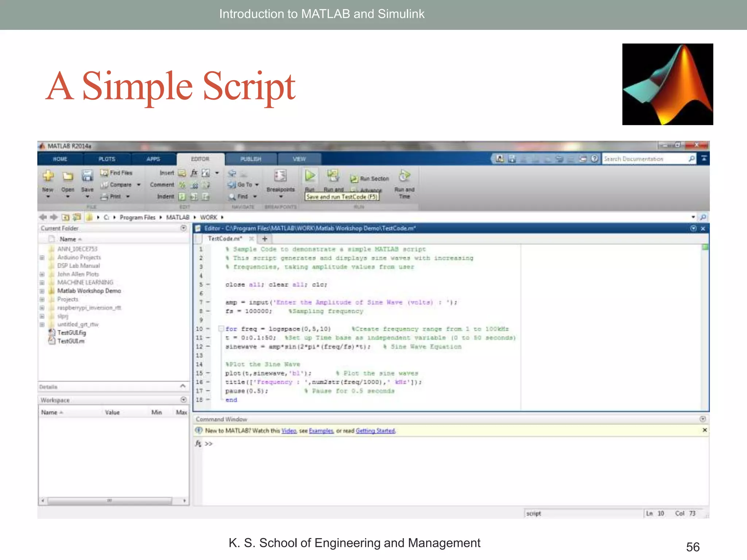This screenshot has width=747, height=560.
Task: Set breakpoint dash at line 7
Action: [208, 302]
